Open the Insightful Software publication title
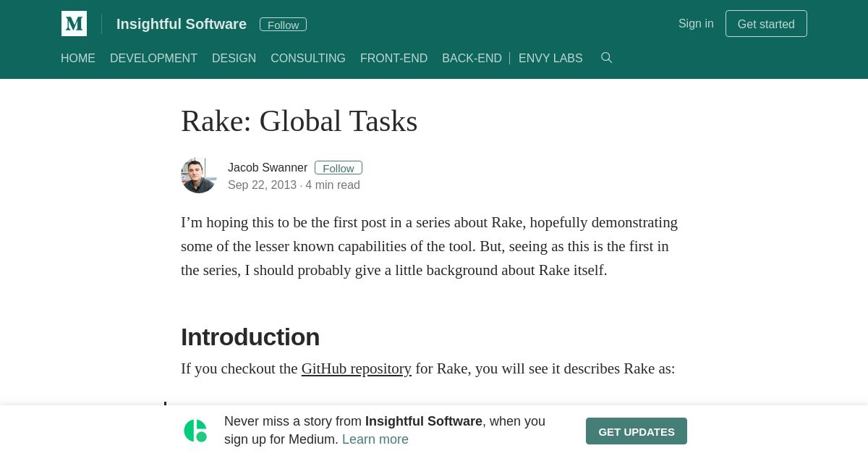The width and height of the screenshot is (868, 456). pos(182,24)
